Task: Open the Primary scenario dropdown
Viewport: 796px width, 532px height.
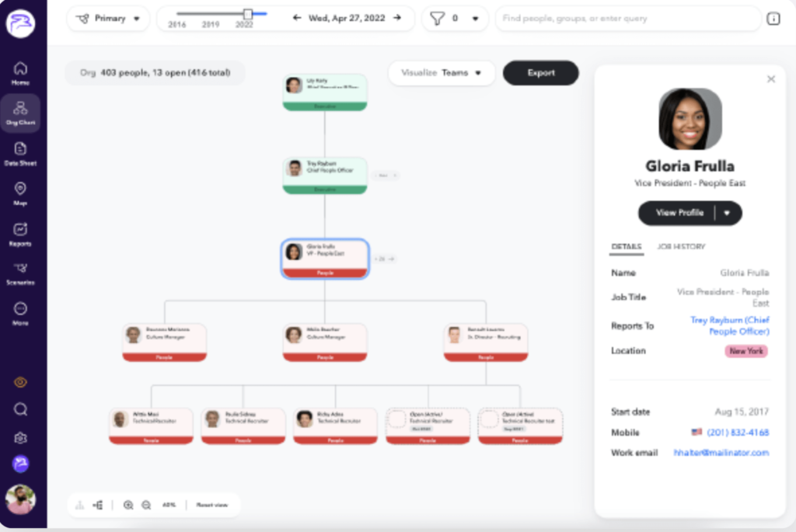Action: [x=108, y=19]
